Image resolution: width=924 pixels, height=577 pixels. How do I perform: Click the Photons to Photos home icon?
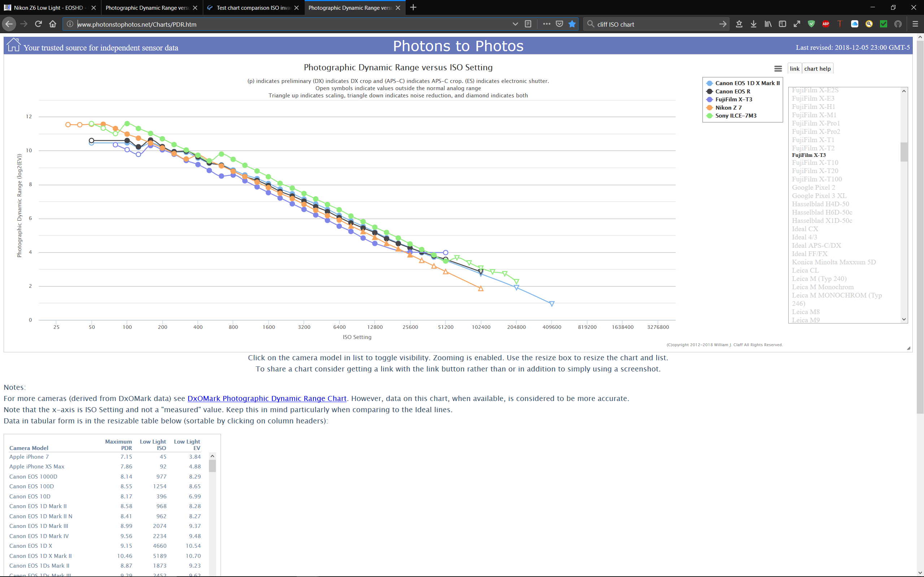(x=13, y=45)
